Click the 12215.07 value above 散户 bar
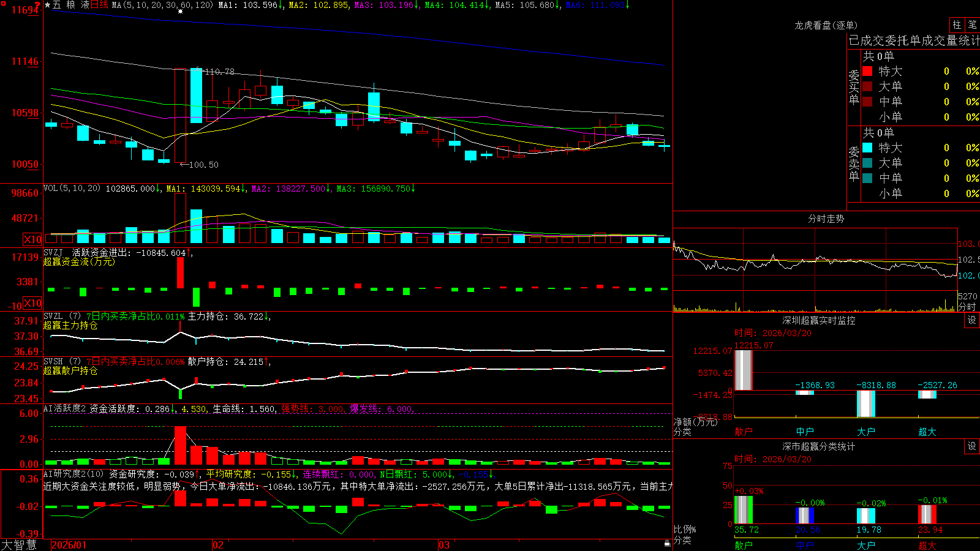The image size is (980, 551). (753, 345)
